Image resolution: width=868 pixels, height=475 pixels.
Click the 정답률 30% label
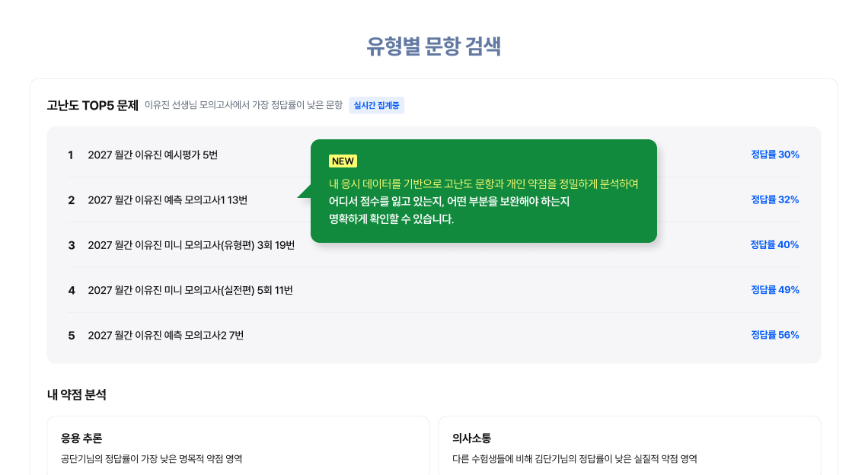point(775,155)
